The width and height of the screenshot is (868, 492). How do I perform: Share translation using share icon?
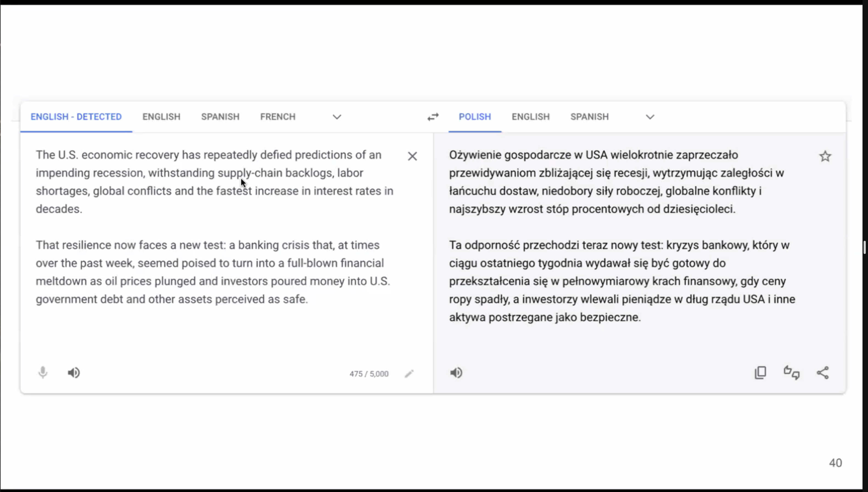(823, 373)
